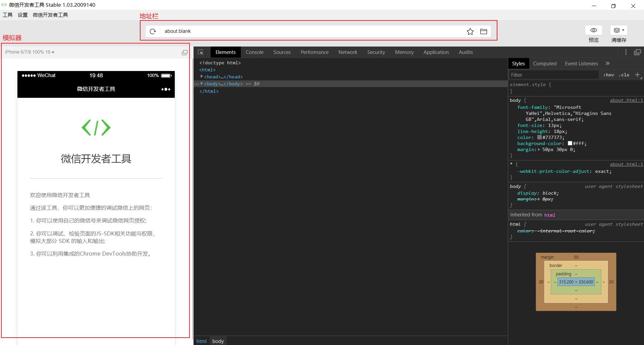This screenshot has height=345, width=644.
Task: Select the Memory tab
Action: click(404, 52)
